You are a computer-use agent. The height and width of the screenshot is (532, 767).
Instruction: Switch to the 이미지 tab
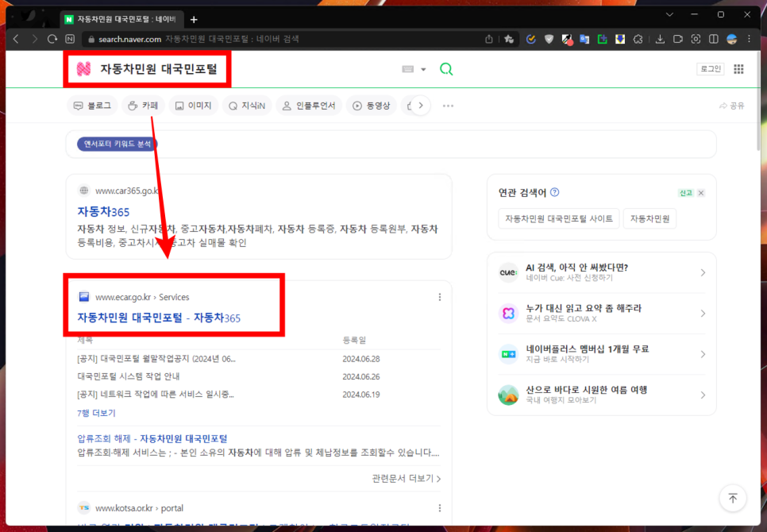click(194, 106)
